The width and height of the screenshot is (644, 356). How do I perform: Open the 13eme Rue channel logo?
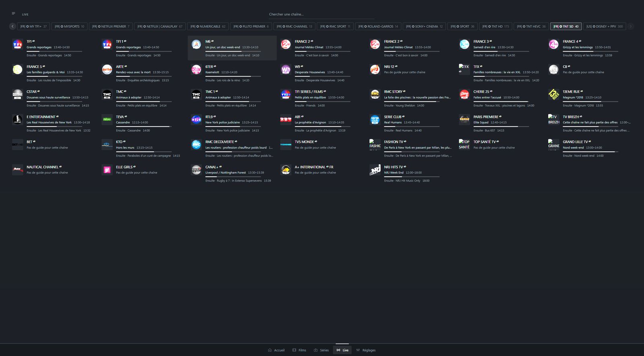[554, 95]
